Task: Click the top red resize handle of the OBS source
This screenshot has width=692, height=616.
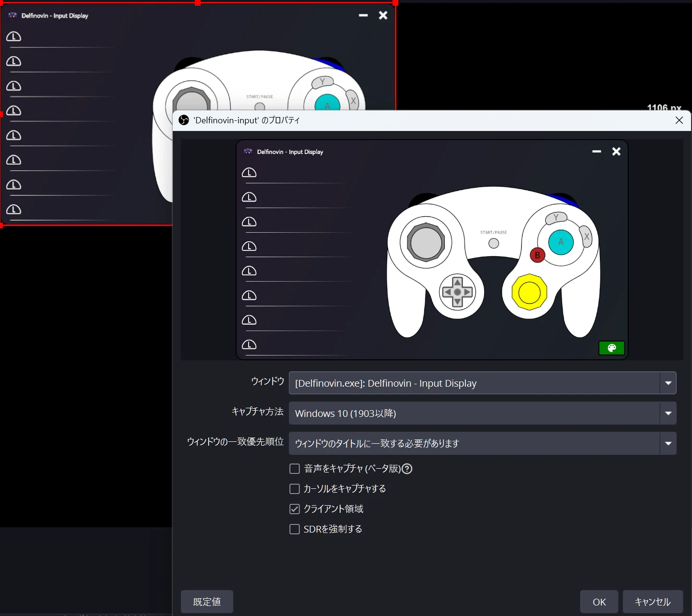Action: click(198, 2)
